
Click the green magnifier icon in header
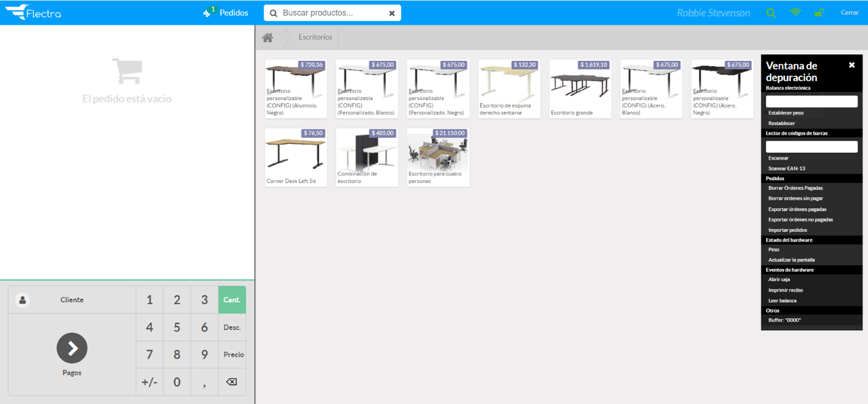(x=771, y=13)
